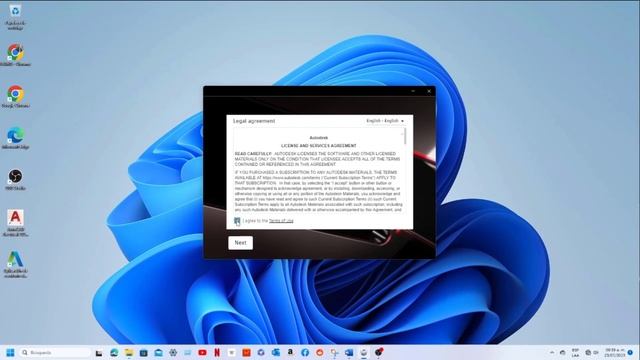Screen dimensions: 640x360
Task: Click "LICENSE AND SERVICES AGREEMENT" title text
Action: (x=319, y=146)
